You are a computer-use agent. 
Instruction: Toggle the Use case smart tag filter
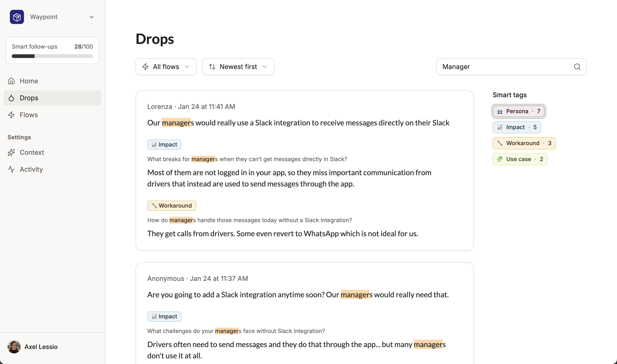(x=519, y=159)
